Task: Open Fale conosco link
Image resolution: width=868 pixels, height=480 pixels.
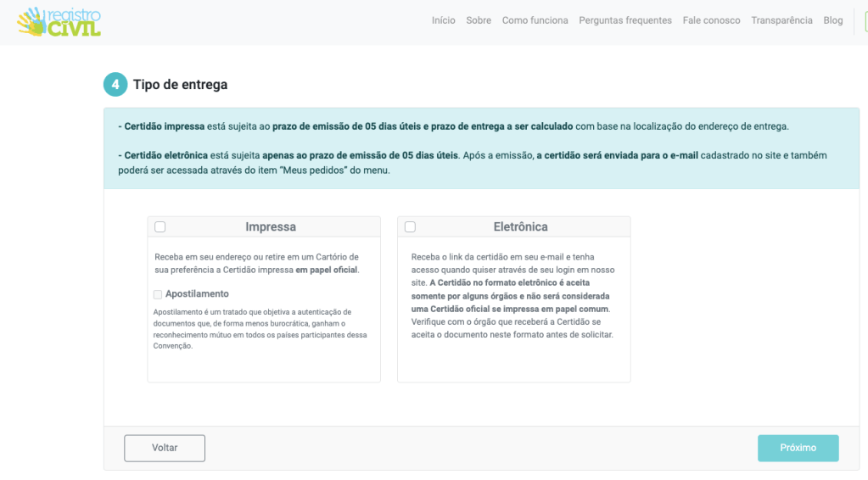Action: click(711, 20)
